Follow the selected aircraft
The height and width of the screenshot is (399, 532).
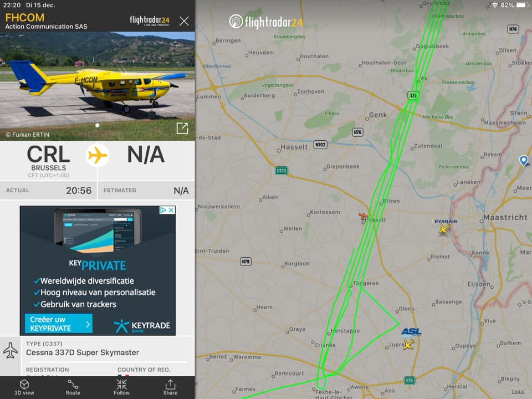click(x=121, y=387)
